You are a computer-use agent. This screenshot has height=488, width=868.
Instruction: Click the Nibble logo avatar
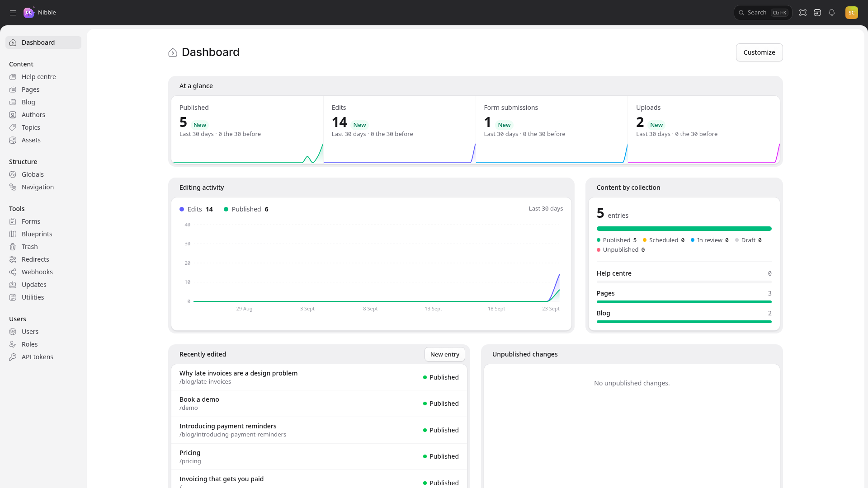tap(29, 13)
